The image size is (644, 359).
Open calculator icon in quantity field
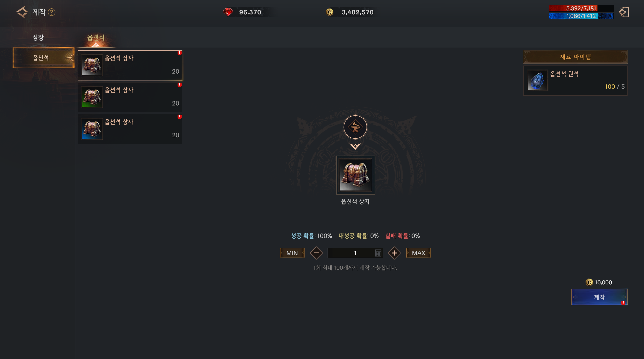(378, 253)
